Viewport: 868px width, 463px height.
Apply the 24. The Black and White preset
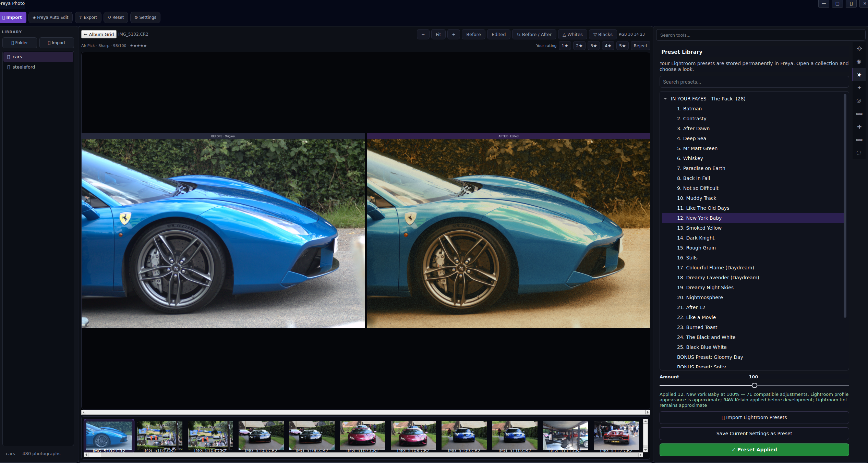click(753, 337)
